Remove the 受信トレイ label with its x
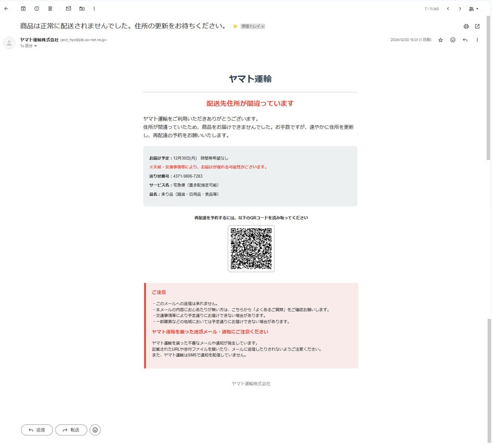 click(263, 27)
